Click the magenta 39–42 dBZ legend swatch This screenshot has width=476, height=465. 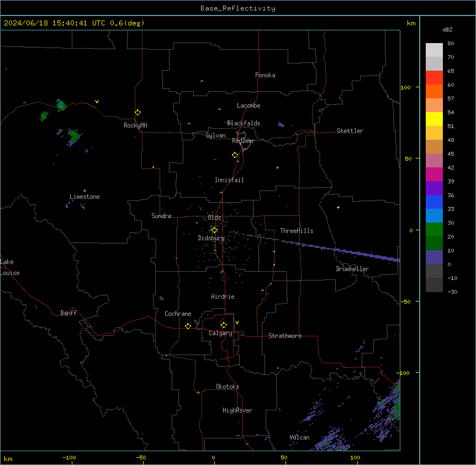click(x=434, y=174)
